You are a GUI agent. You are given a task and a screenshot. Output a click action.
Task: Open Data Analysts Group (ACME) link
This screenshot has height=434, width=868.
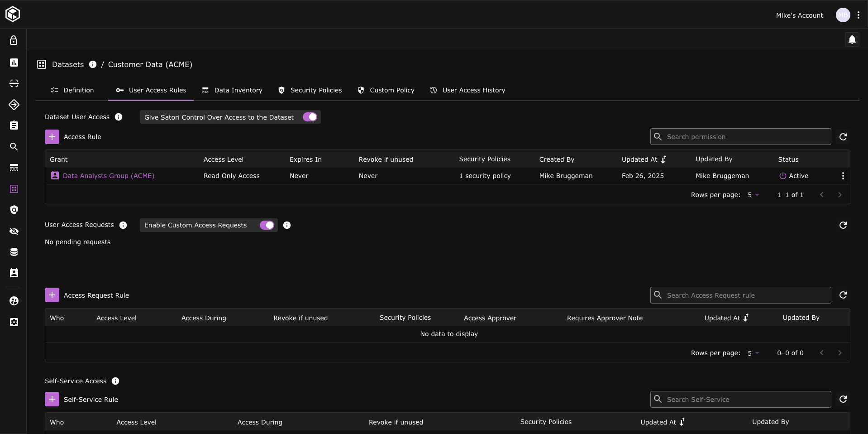[x=108, y=176]
